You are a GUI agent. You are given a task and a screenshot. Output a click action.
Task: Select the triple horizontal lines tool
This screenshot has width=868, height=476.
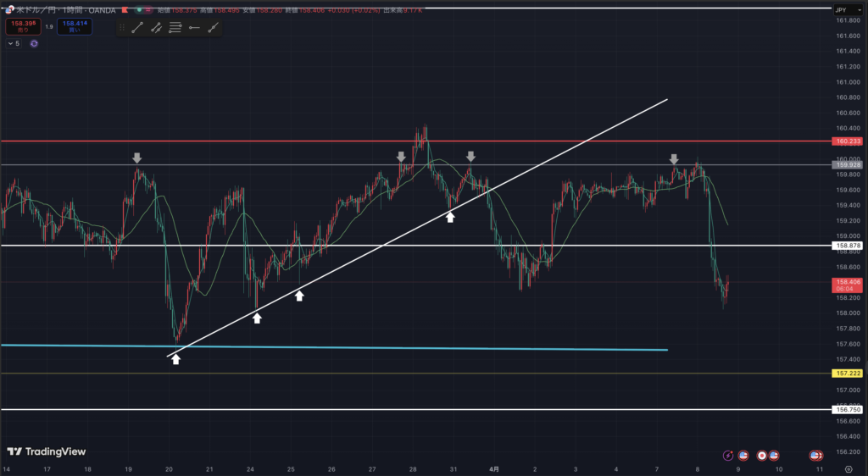[x=175, y=27]
